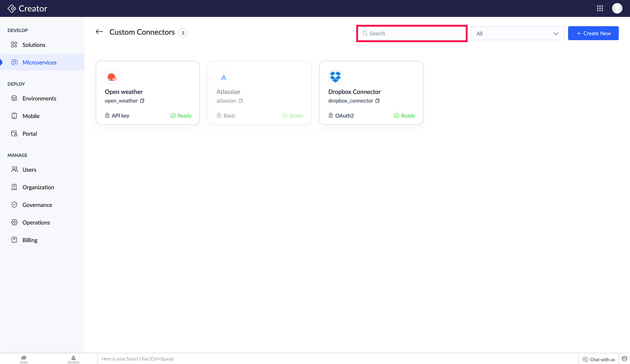Copy the open_weather link name
Viewport: 630px width, 364px height.
142,101
